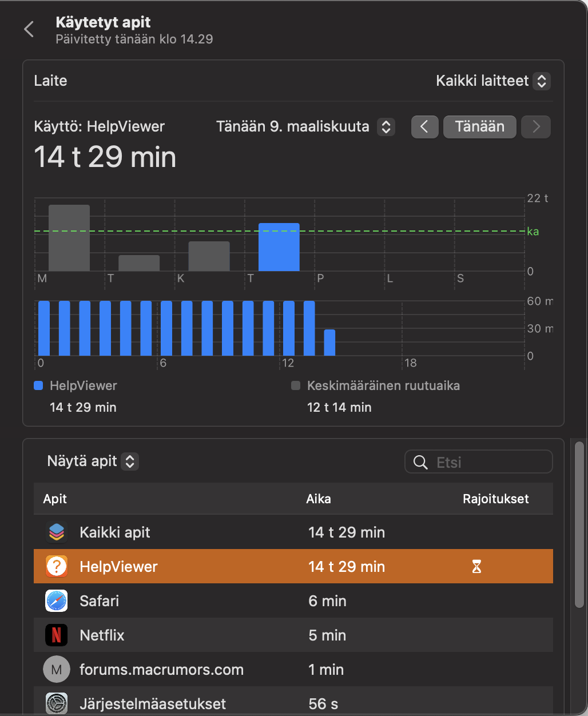The width and height of the screenshot is (588, 716).
Task: Select the Kaikki apit row
Action: point(293,532)
